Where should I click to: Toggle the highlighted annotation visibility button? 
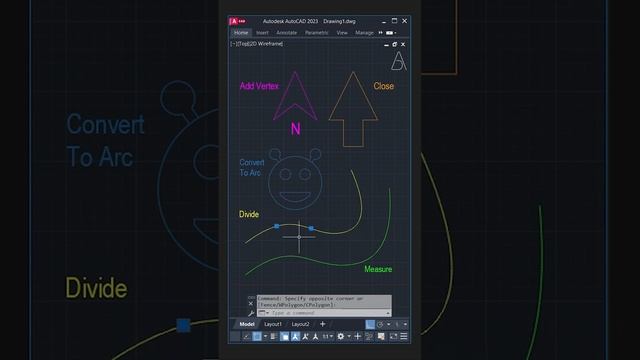295,336
